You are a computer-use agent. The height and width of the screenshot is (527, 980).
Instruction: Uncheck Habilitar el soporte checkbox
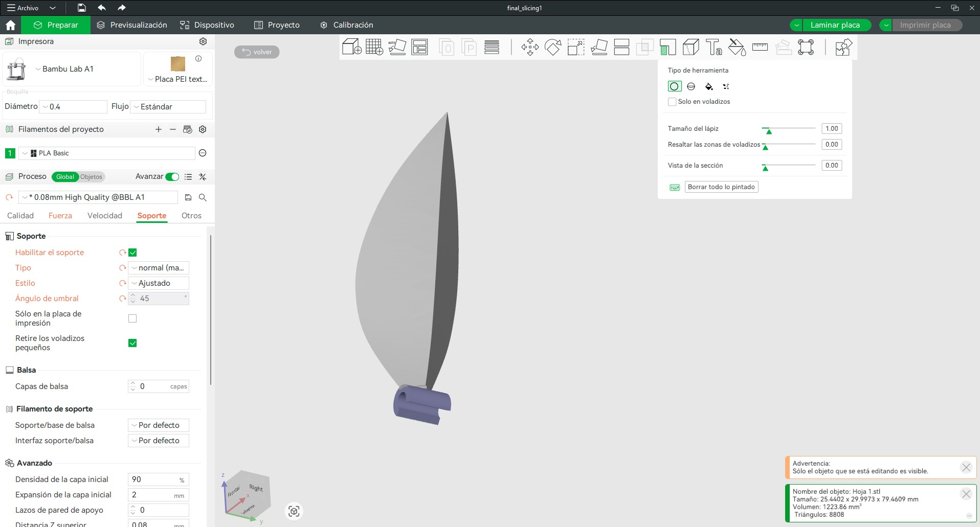click(x=132, y=253)
